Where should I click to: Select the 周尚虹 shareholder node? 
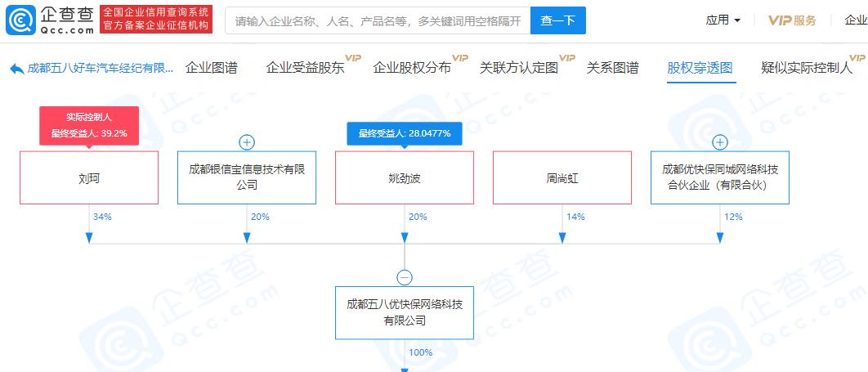point(562,177)
